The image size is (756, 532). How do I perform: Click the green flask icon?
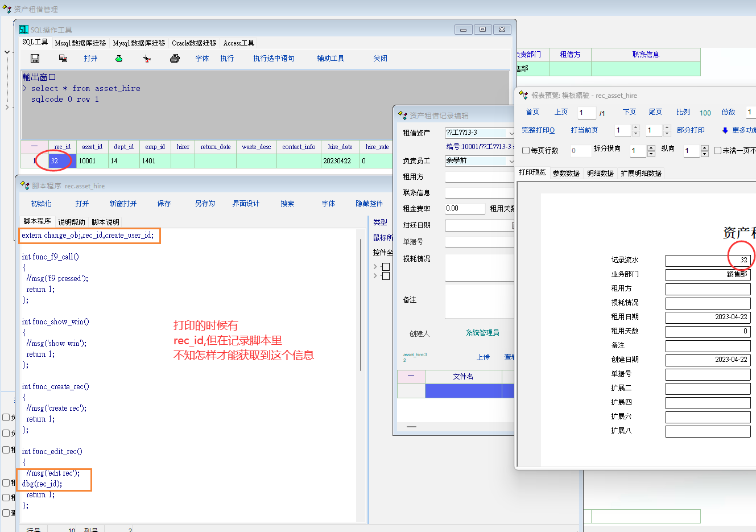click(119, 59)
